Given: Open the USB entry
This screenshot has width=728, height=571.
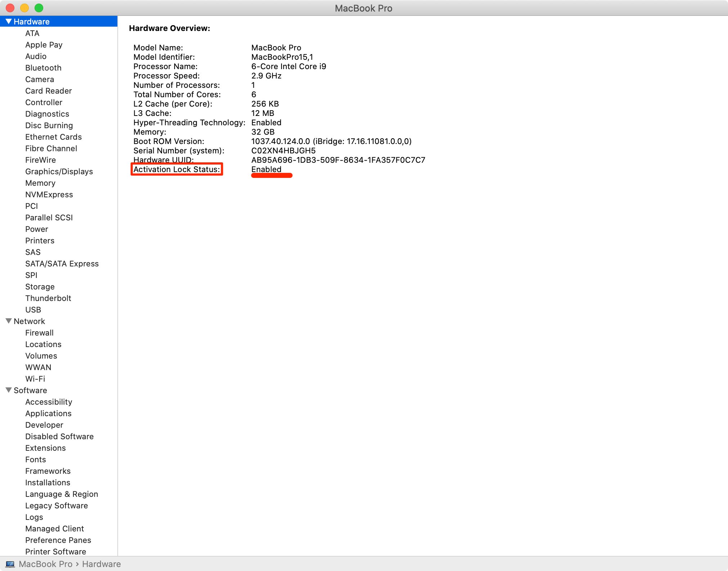Looking at the screenshot, I should (x=33, y=310).
